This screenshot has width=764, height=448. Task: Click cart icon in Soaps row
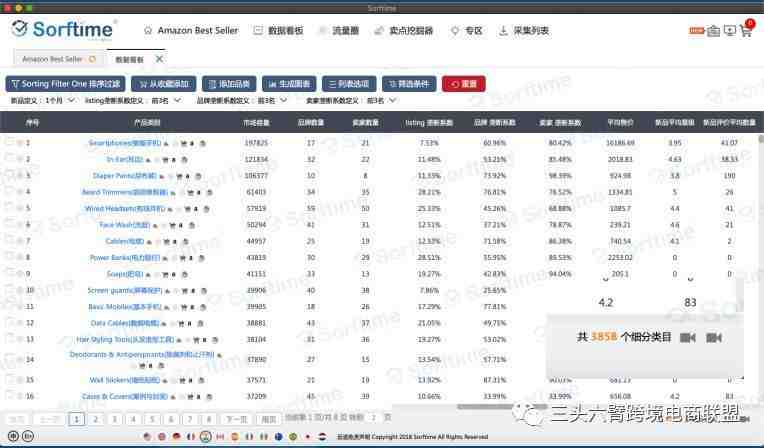(x=166, y=274)
